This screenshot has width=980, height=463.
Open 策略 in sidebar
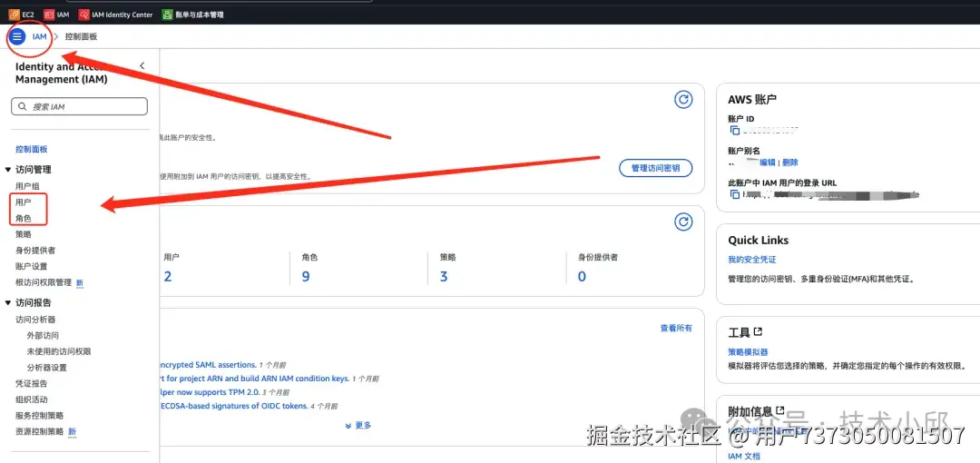[x=23, y=234]
